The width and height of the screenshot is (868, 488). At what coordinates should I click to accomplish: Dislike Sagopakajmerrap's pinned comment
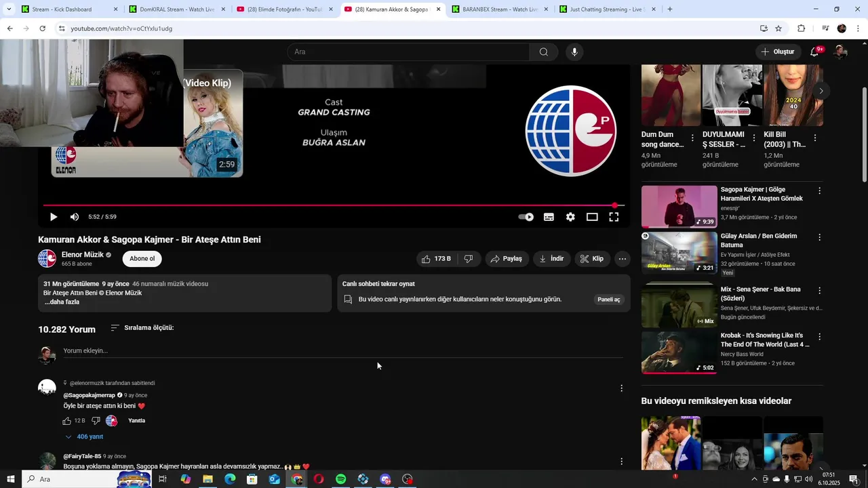(96, 421)
